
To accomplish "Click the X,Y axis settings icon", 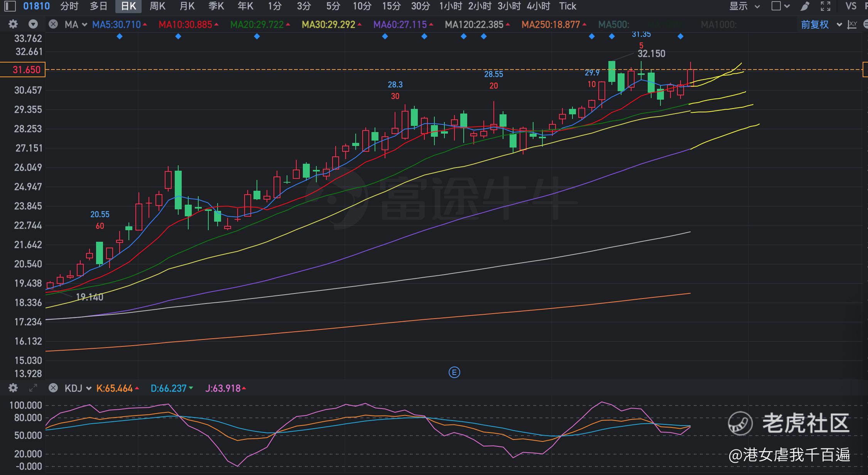I will point(852,25).
